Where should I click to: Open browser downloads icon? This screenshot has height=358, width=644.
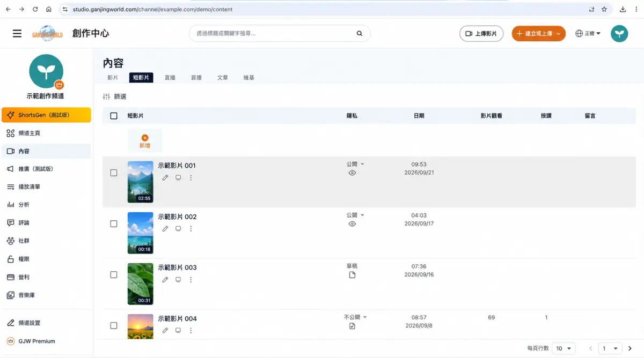pos(623,9)
